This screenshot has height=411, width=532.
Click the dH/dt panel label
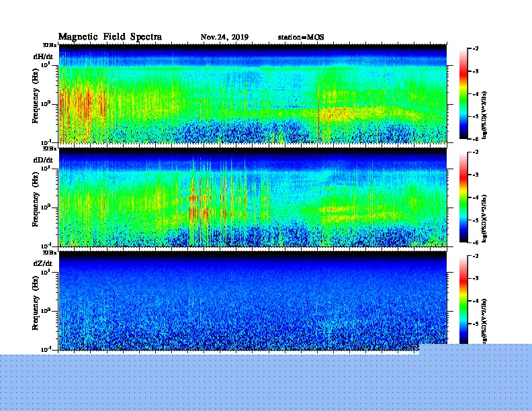pos(43,56)
